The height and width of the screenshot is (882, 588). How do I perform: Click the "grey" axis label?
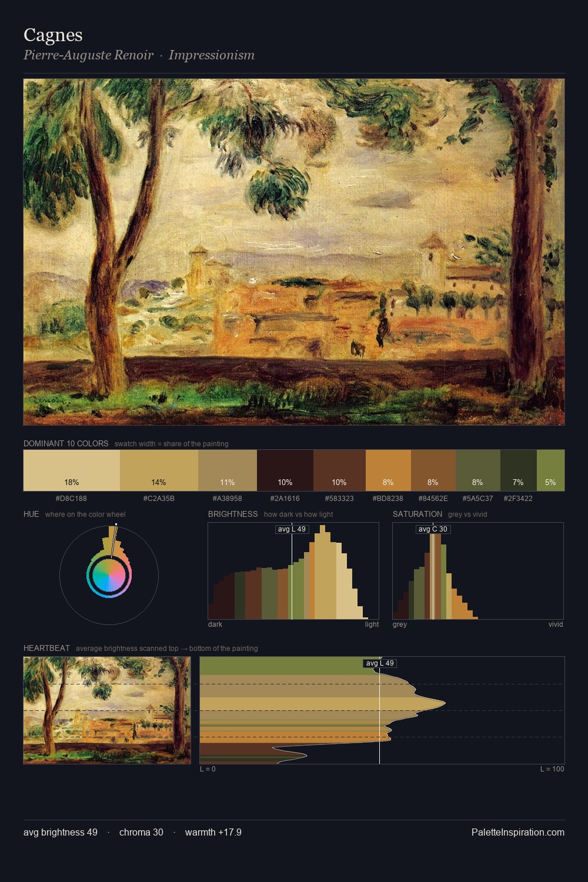[x=400, y=624]
